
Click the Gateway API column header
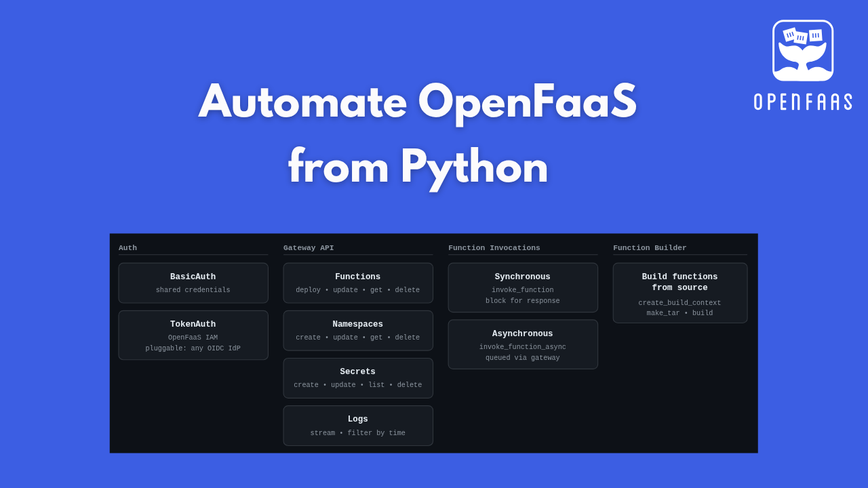[x=309, y=248]
